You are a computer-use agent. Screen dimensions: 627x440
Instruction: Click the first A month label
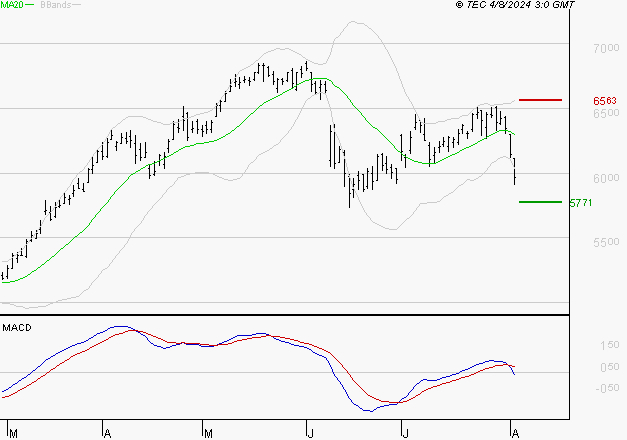[x=107, y=434]
